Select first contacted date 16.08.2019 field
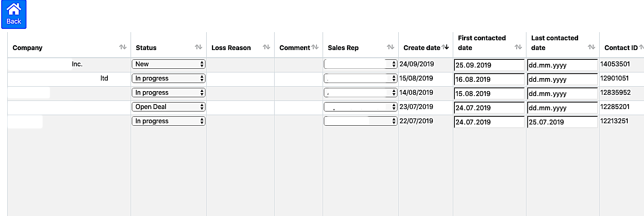The image size is (644, 216). 489,79
